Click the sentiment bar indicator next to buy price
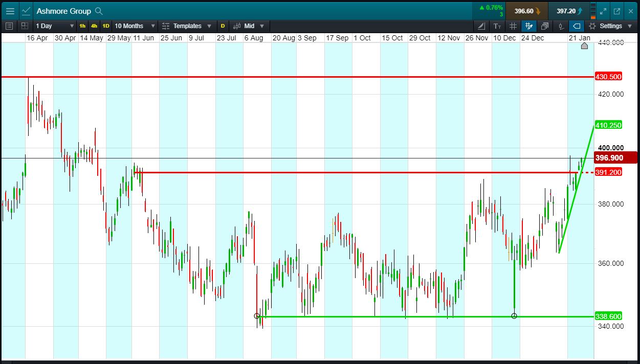 pyautogui.click(x=593, y=11)
